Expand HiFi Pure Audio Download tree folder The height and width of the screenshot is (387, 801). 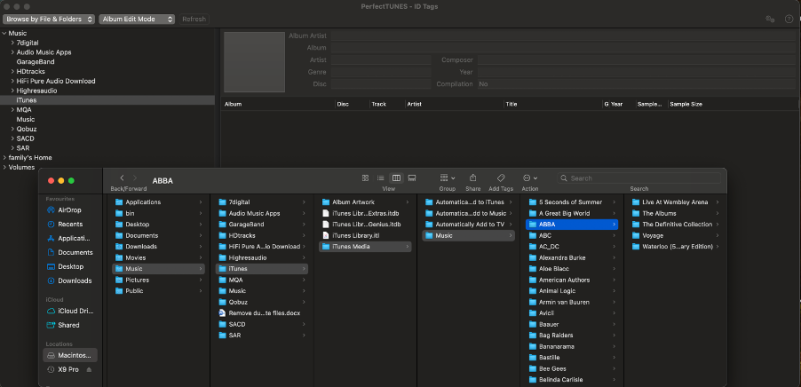click(12, 81)
